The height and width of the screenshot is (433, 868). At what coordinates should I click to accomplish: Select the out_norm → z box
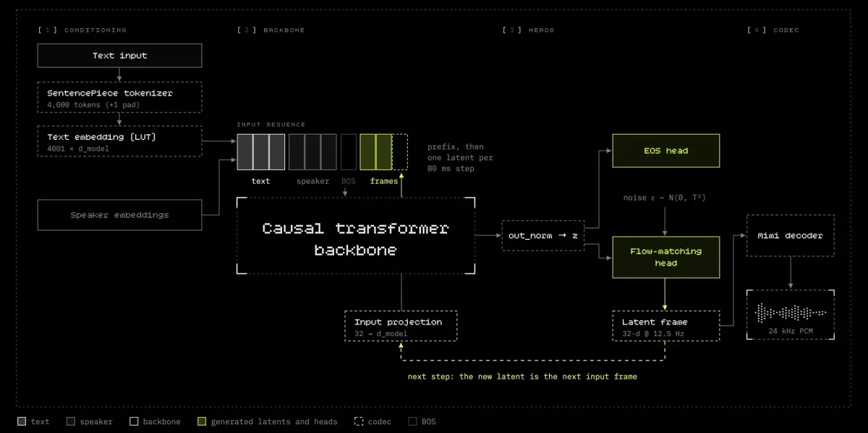point(542,236)
